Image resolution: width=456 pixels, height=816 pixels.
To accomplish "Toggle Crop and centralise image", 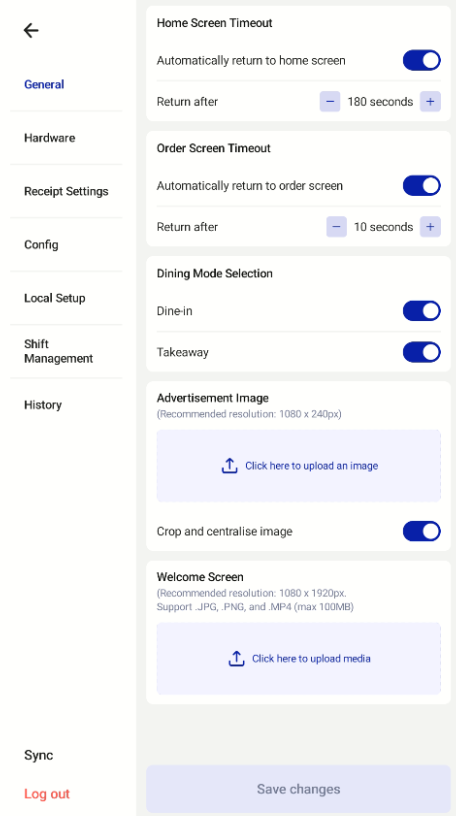I will pos(422,531).
